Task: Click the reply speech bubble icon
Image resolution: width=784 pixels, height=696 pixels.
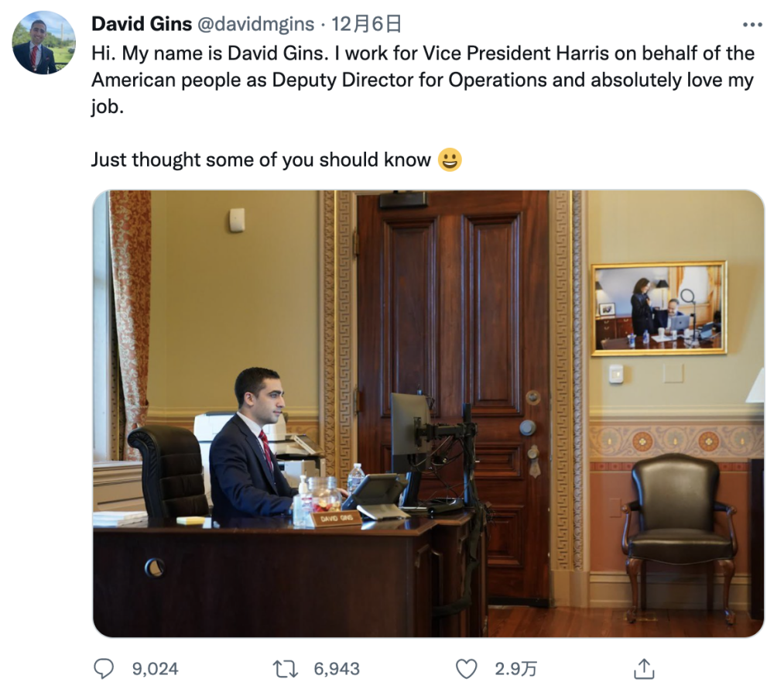Action: [104, 668]
